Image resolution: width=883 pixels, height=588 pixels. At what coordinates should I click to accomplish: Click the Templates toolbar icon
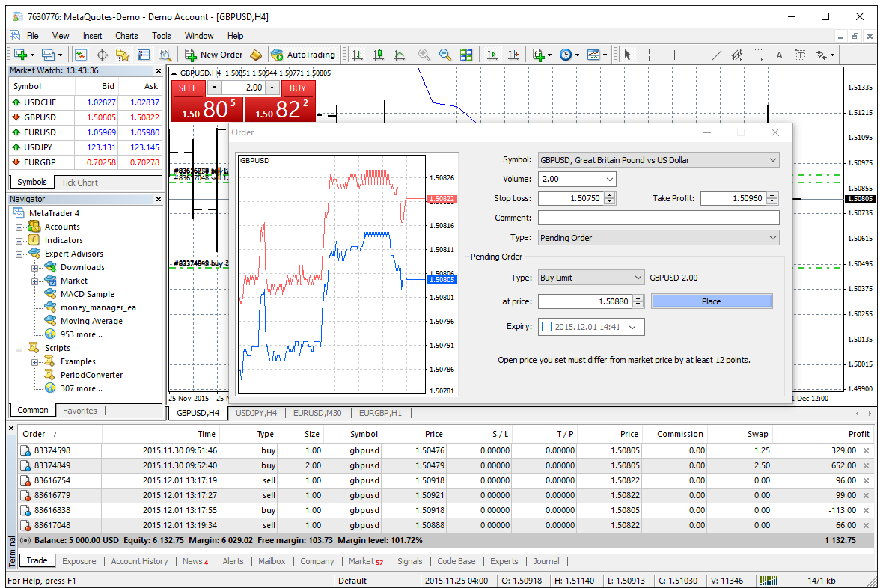[x=593, y=55]
